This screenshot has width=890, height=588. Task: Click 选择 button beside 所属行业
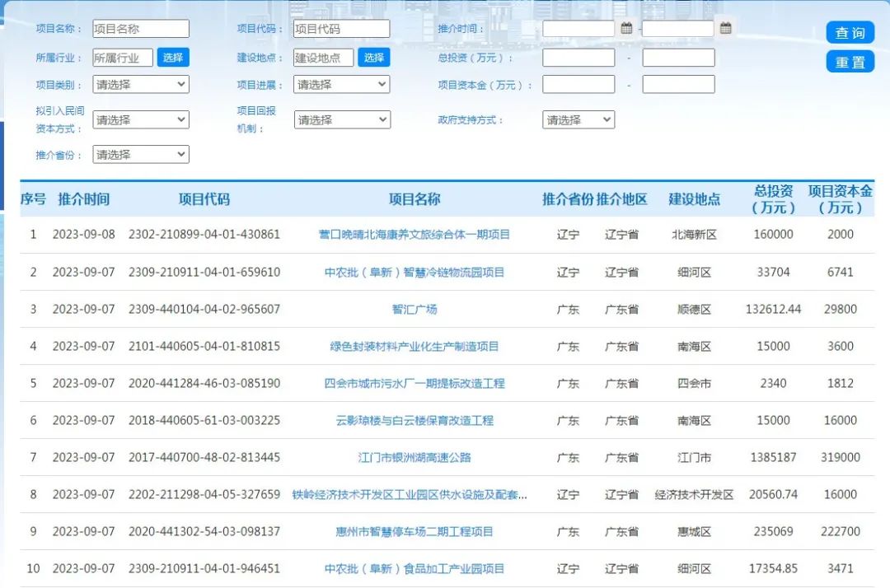[x=173, y=58]
